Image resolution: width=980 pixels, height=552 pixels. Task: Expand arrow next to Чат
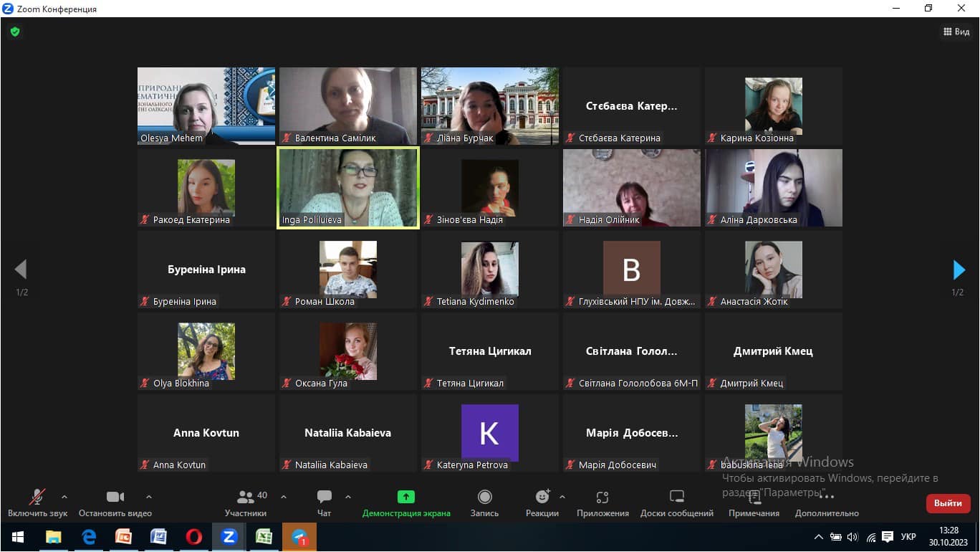pyautogui.click(x=348, y=497)
